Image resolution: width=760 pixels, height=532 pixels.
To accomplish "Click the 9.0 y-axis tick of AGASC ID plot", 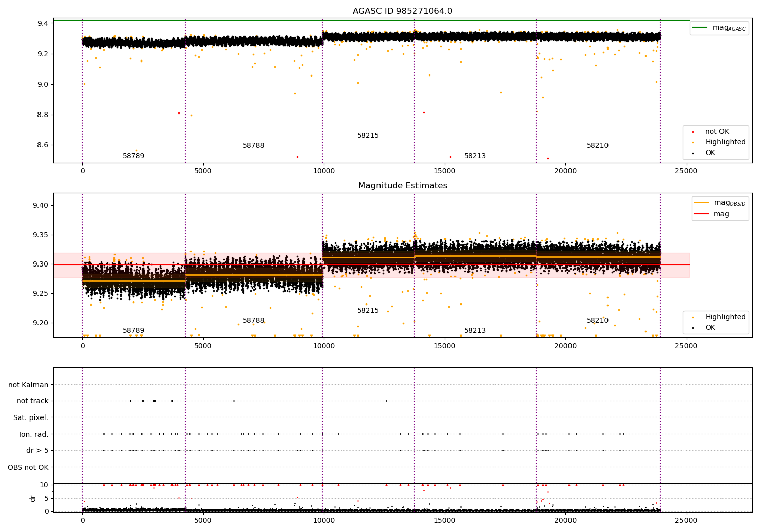I will click(43, 85).
